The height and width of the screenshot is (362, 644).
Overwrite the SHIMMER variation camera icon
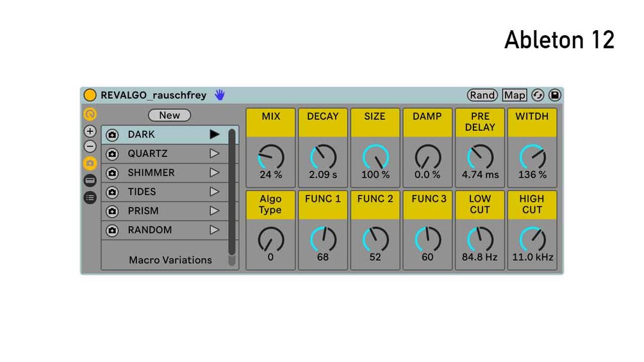click(112, 173)
